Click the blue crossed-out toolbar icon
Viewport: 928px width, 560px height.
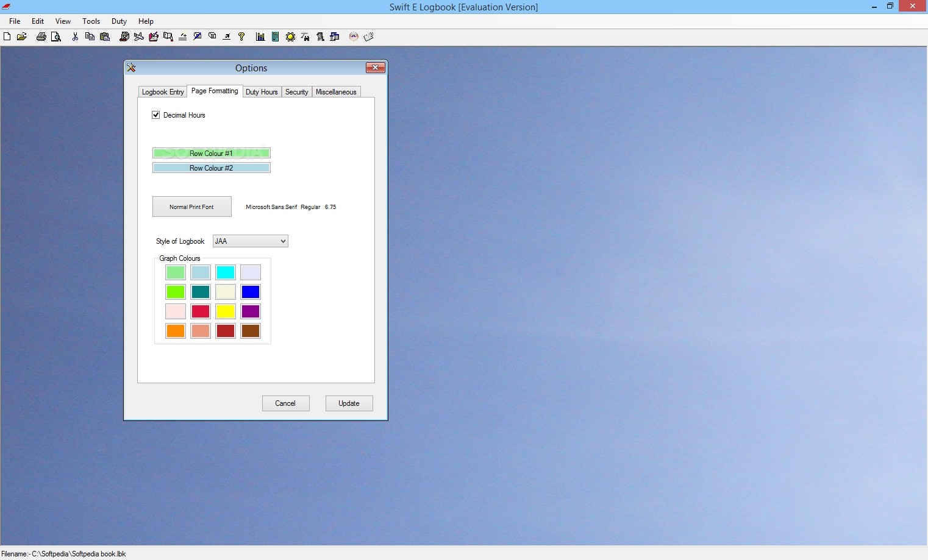point(198,37)
